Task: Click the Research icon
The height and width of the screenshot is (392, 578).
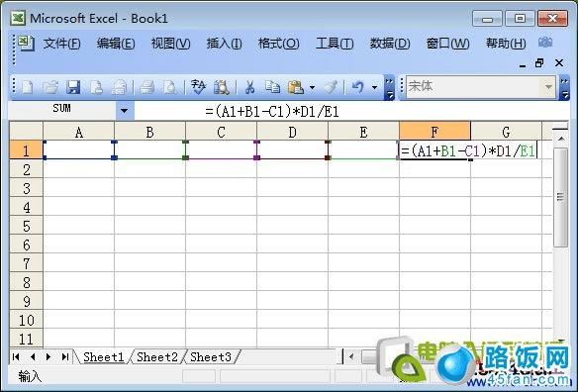Action: (222, 87)
